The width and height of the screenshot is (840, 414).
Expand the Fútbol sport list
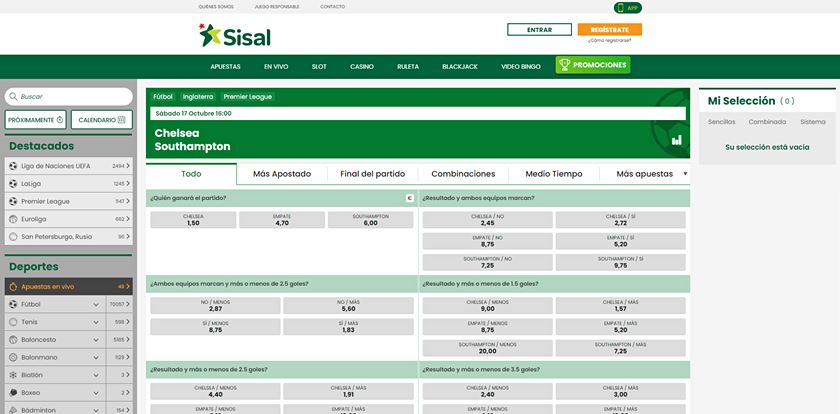point(96,304)
